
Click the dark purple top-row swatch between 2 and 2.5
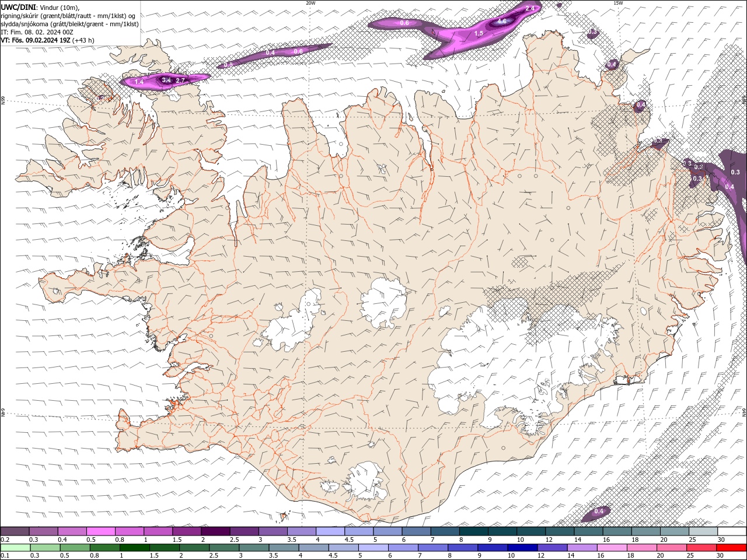215,531
